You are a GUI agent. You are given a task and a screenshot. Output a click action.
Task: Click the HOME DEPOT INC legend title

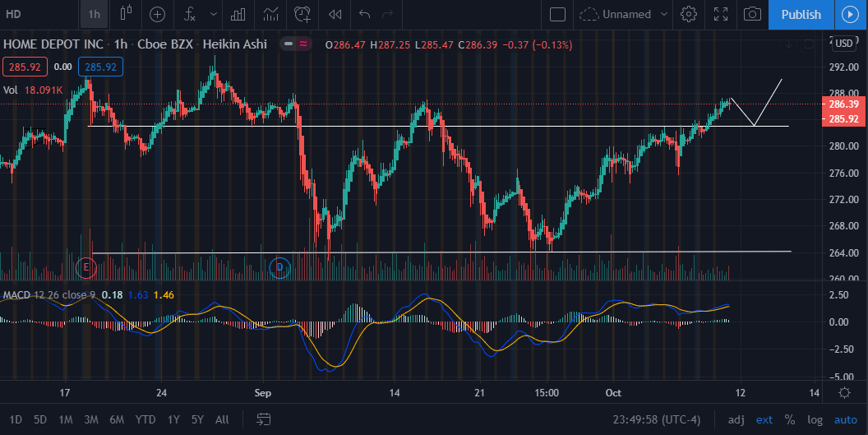(53, 44)
